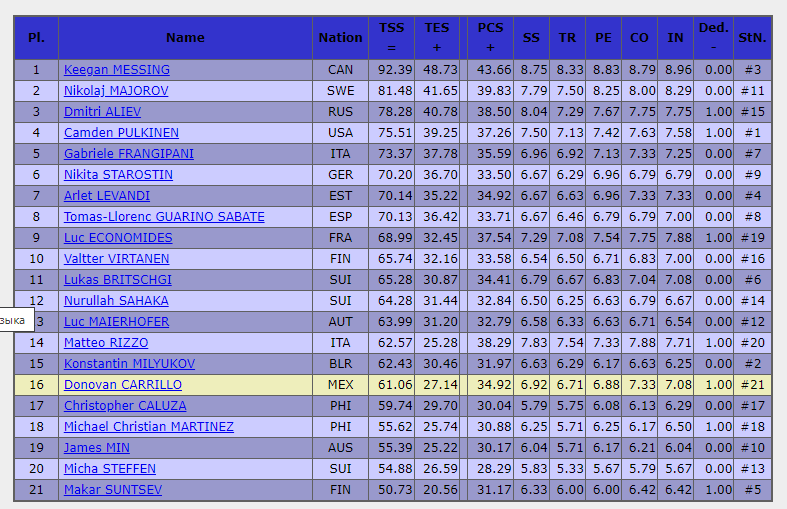Select Michael Christian MARTINEZ link

(149, 427)
